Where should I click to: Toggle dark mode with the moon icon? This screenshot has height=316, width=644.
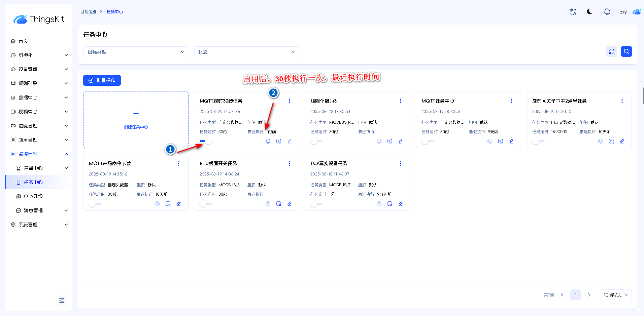click(589, 12)
